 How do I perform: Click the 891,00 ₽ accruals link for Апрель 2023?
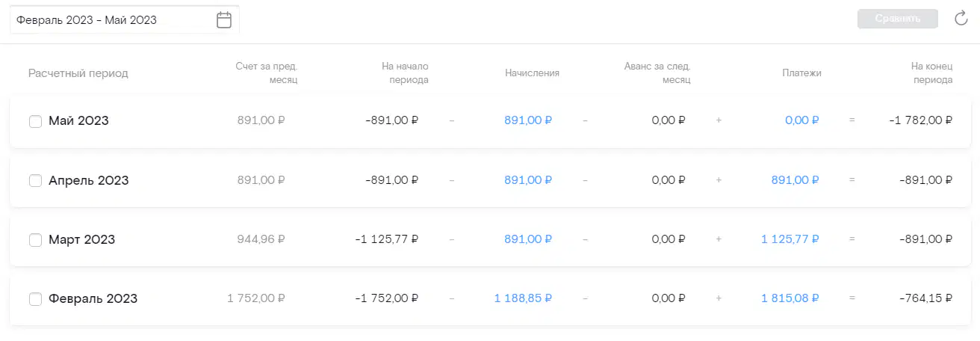(528, 179)
